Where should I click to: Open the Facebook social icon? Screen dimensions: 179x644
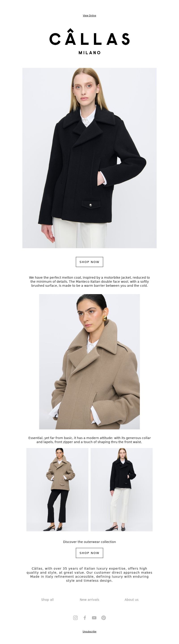(x=85, y=618)
